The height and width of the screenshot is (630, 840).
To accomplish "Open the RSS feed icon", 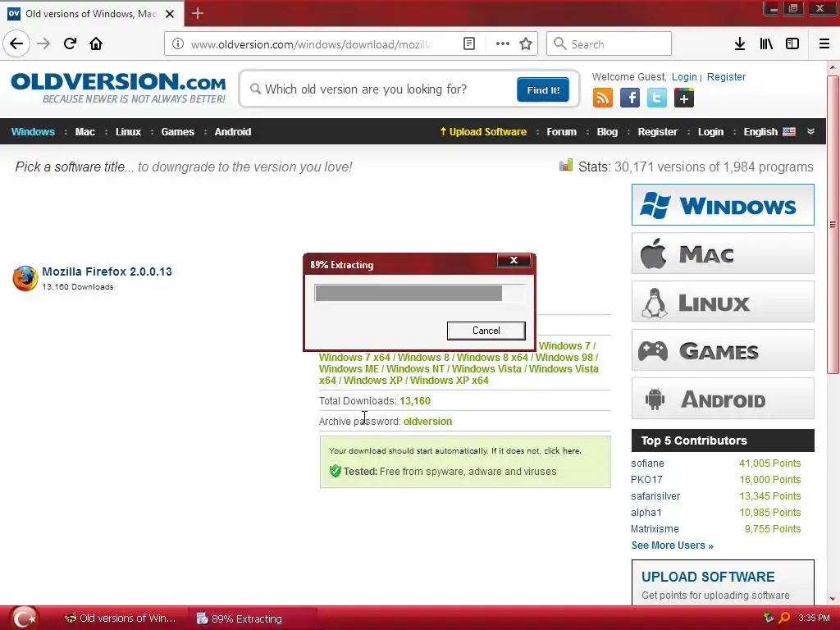I will (x=603, y=98).
